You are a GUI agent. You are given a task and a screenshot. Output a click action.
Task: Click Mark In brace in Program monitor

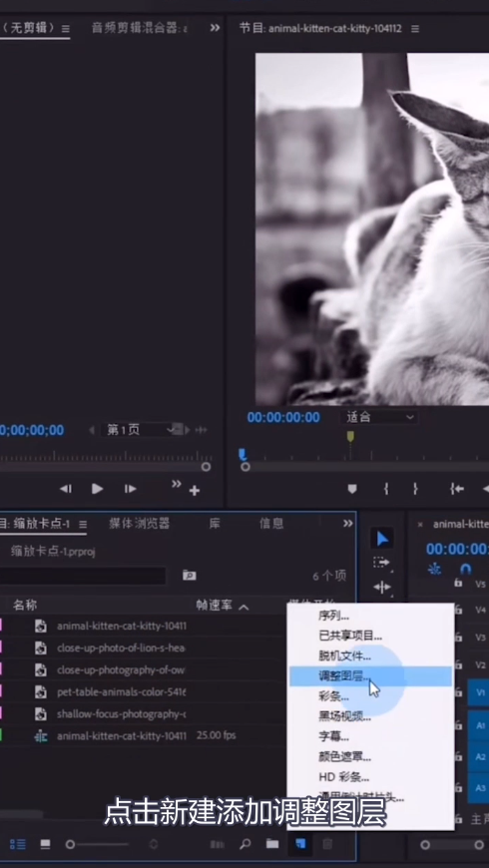386,489
